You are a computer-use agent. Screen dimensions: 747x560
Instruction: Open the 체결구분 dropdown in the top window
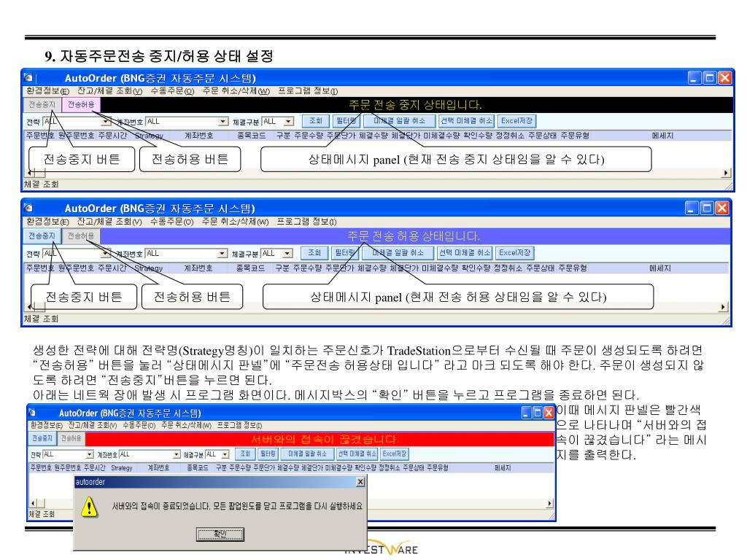[x=289, y=122]
